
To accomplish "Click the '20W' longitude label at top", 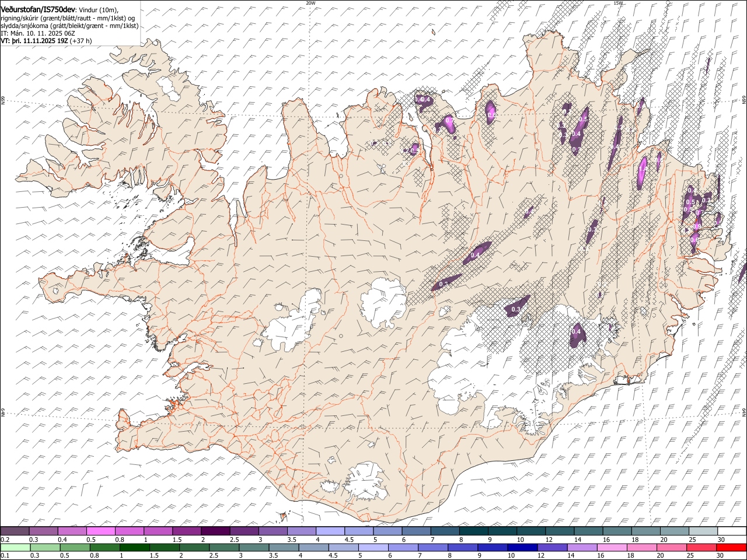I will (310, 3).
